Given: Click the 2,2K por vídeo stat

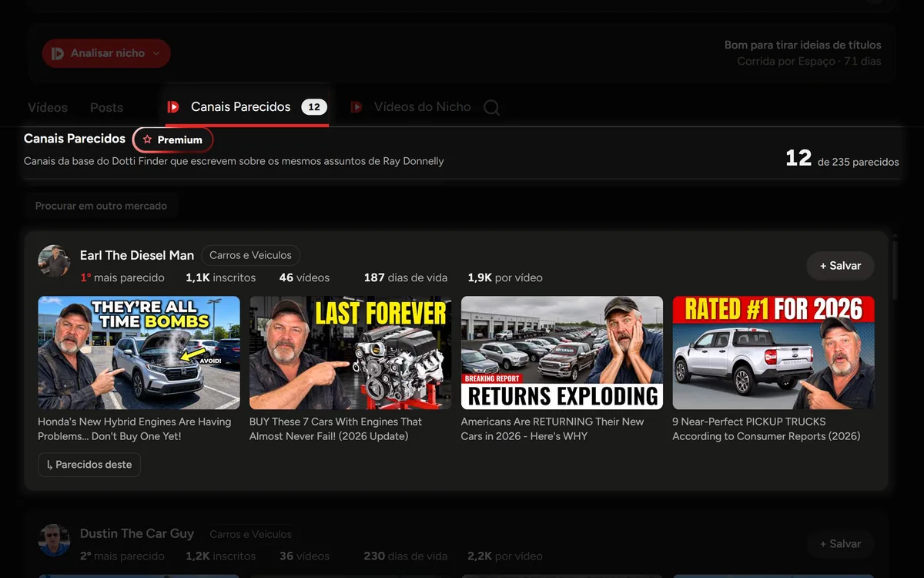Looking at the screenshot, I should click(x=505, y=556).
